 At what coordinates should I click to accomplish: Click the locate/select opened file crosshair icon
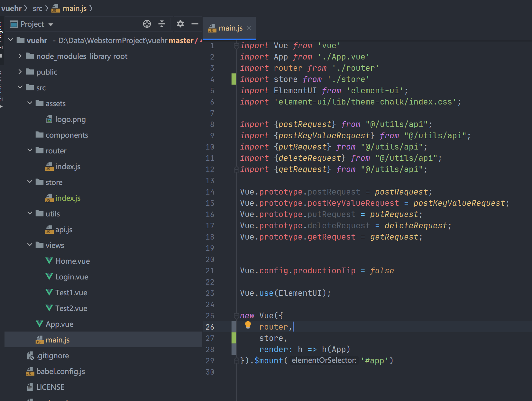(x=147, y=24)
